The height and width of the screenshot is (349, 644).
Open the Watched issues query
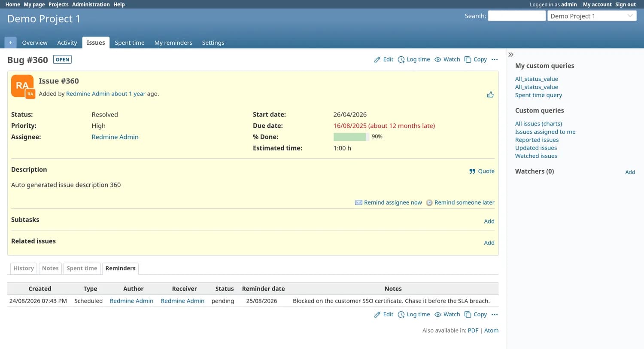[x=536, y=156]
